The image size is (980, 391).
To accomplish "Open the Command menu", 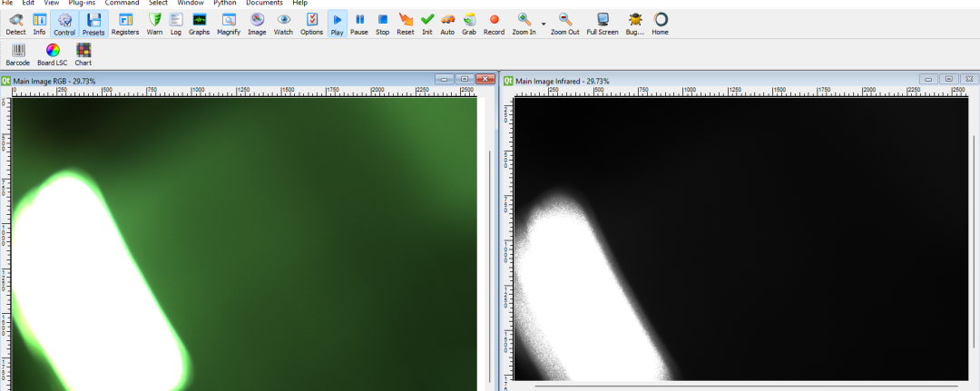I will pos(122,3).
